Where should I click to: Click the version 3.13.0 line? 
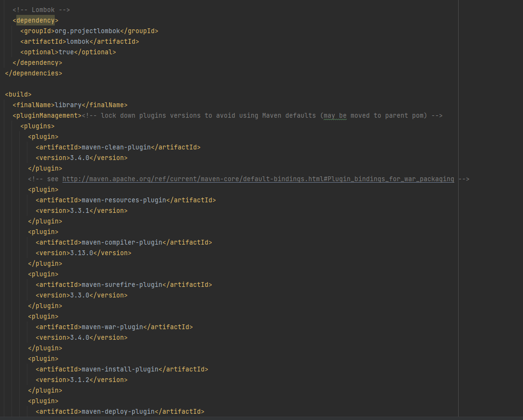pos(84,253)
